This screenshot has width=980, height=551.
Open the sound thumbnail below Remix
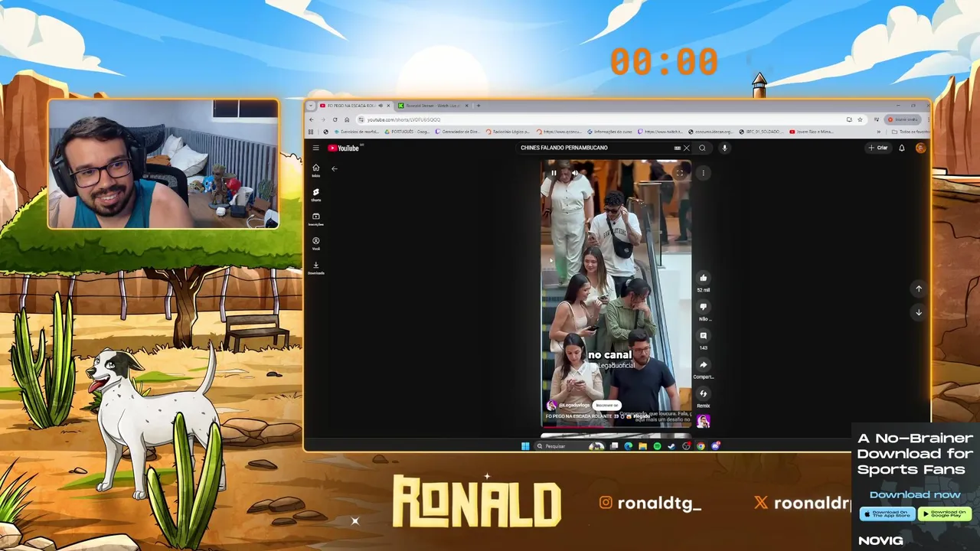coord(703,422)
